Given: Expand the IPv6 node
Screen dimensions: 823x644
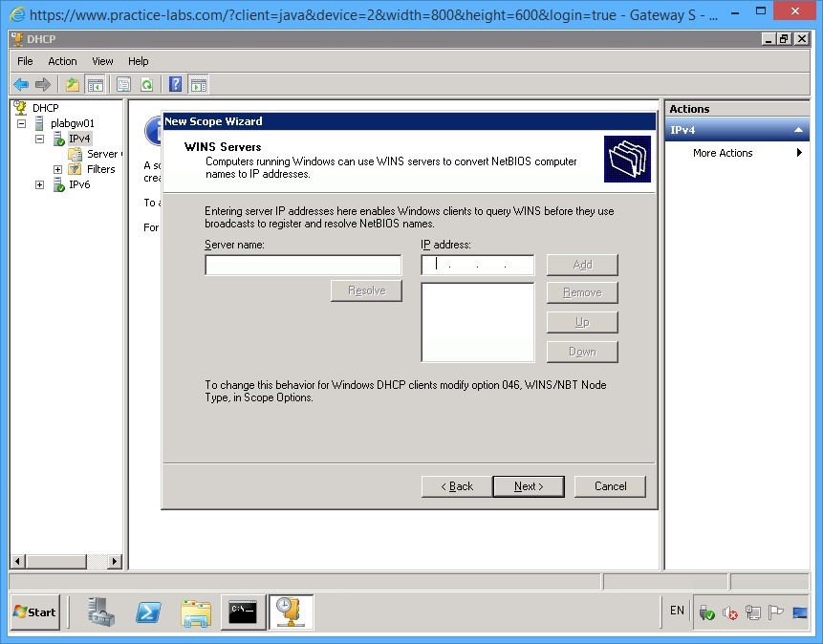Looking at the screenshot, I should point(39,184).
